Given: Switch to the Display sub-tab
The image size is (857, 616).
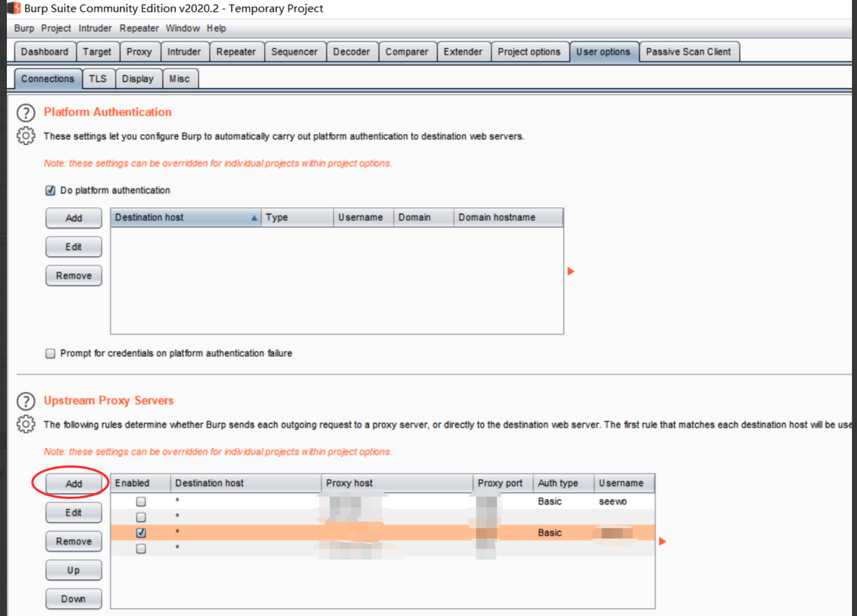Looking at the screenshot, I should [138, 79].
